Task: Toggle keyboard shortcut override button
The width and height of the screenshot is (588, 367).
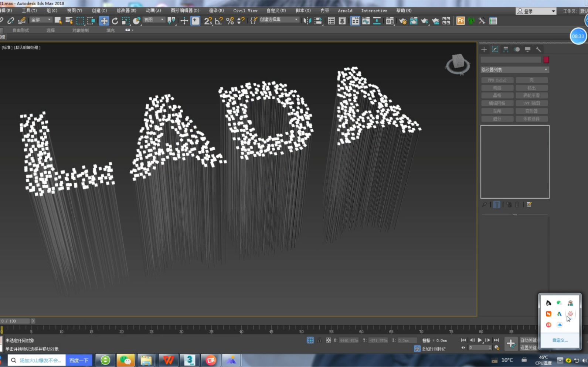Action: [195, 21]
